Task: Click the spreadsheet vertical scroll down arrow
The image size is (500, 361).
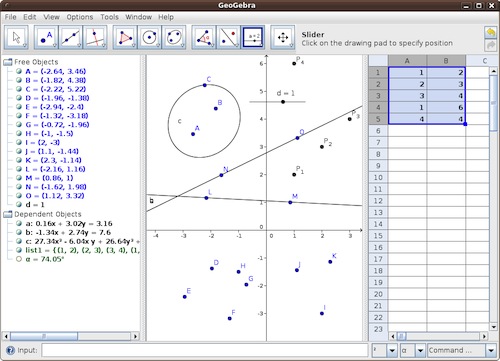Action: click(494, 327)
